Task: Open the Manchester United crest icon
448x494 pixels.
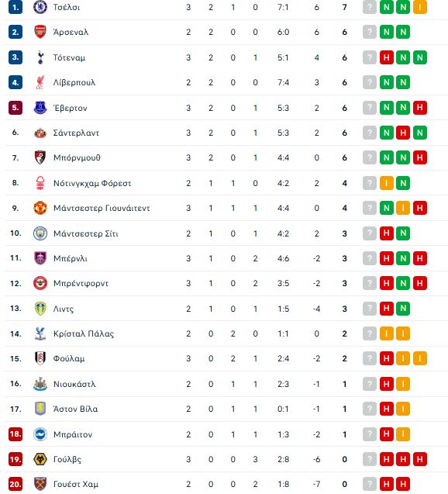Action: coord(40,208)
